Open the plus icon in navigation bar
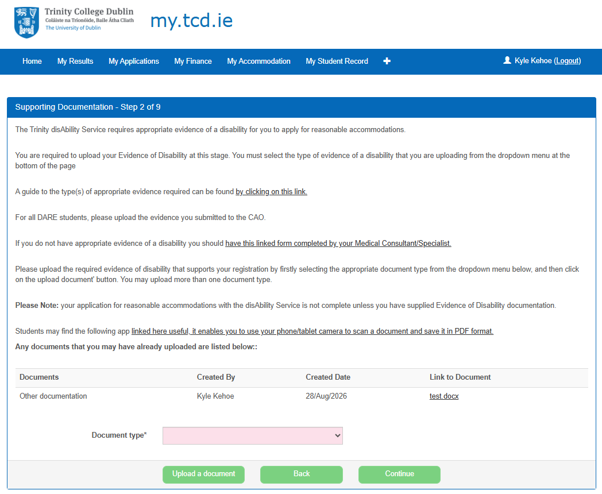Screen dimensions: 602x494 [x=387, y=61]
